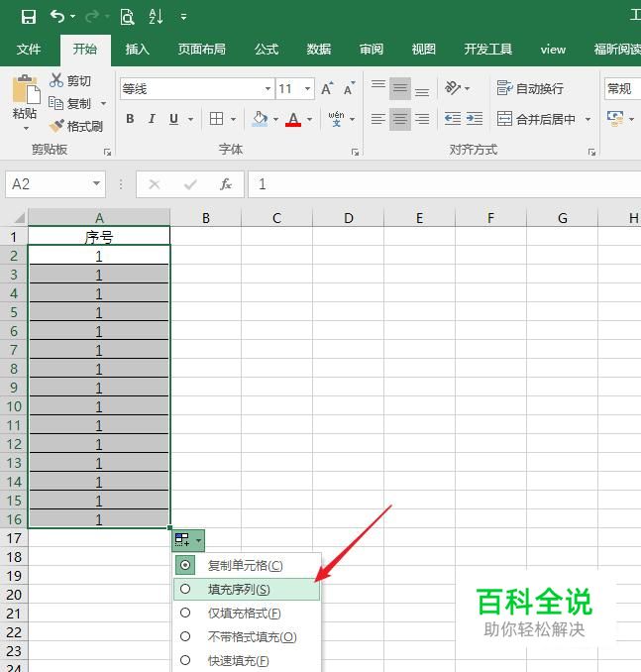Open the Auto Fill Options dropdown button
Screen dimensions: 641x672
(x=188, y=540)
